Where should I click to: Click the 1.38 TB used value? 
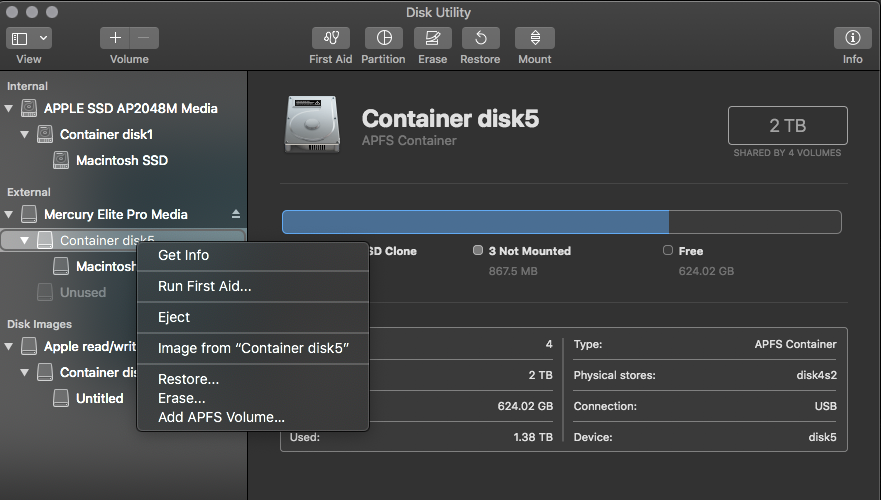[533, 437]
